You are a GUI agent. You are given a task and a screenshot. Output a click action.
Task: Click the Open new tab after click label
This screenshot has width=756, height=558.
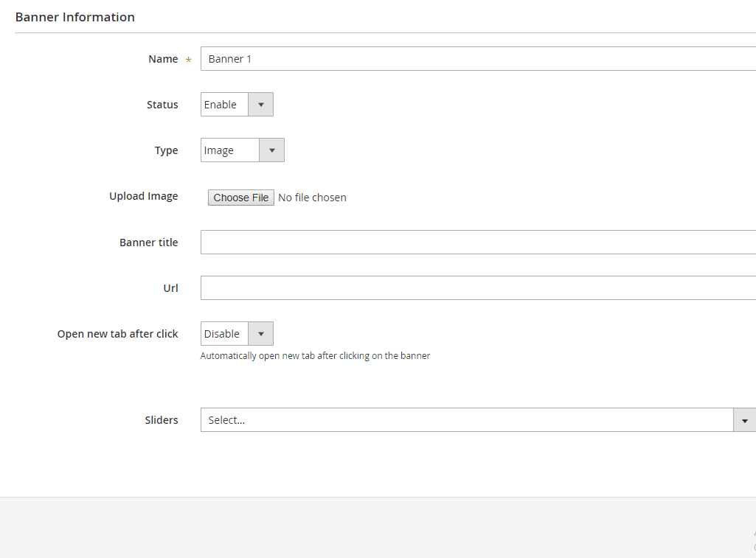pos(118,334)
